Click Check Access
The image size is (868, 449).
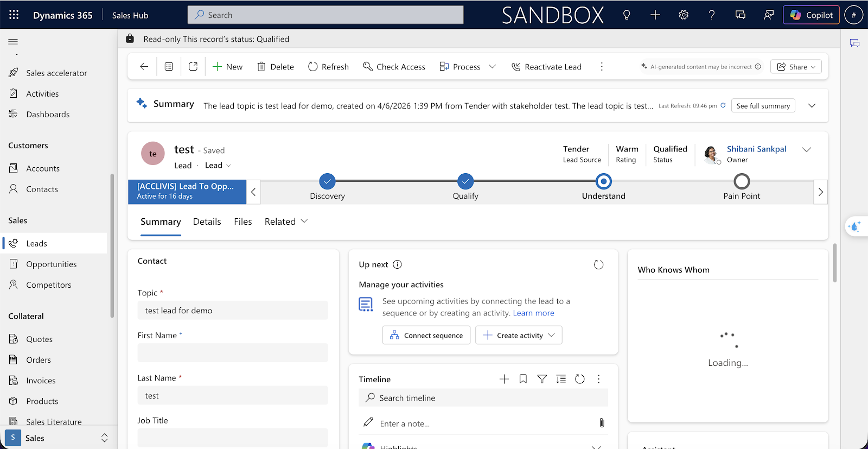(394, 66)
